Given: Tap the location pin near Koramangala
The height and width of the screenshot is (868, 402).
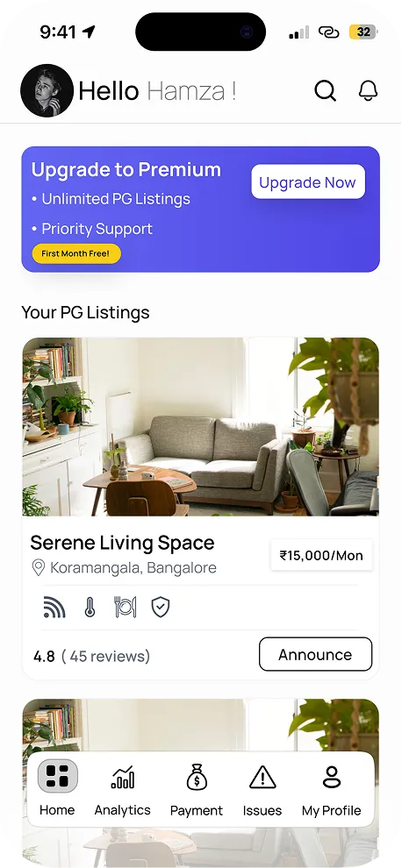Looking at the screenshot, I should pyautogui.click(x=39, y=568).
